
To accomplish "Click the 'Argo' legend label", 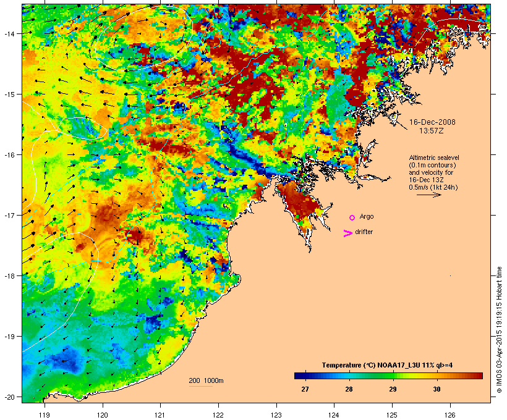I will 367,216.
